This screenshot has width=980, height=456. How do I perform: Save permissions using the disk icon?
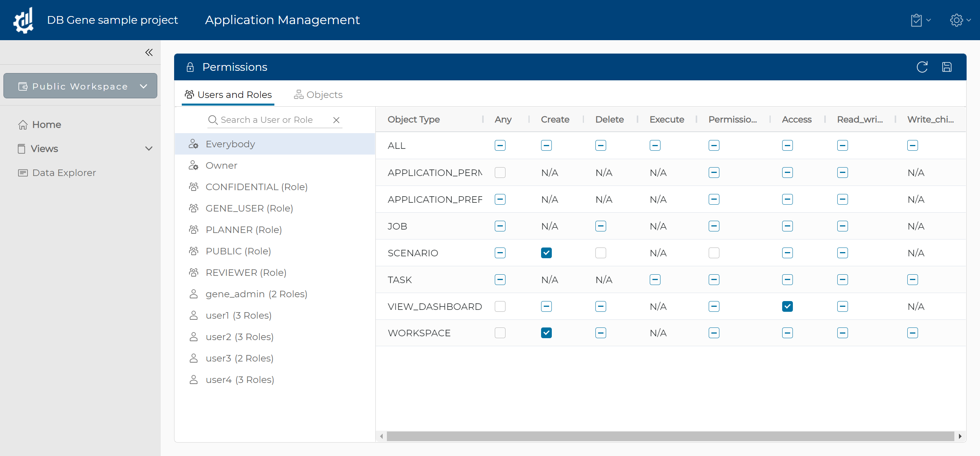(x=947, y=67)
